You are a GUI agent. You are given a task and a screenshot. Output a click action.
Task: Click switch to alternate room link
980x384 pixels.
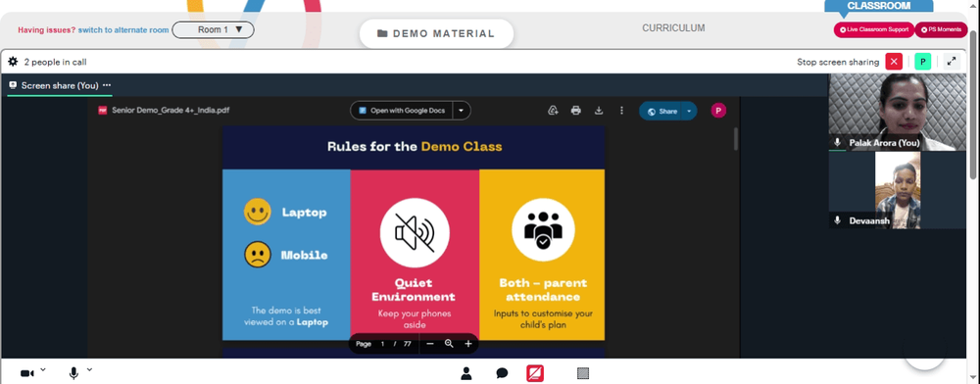point(123,30)
